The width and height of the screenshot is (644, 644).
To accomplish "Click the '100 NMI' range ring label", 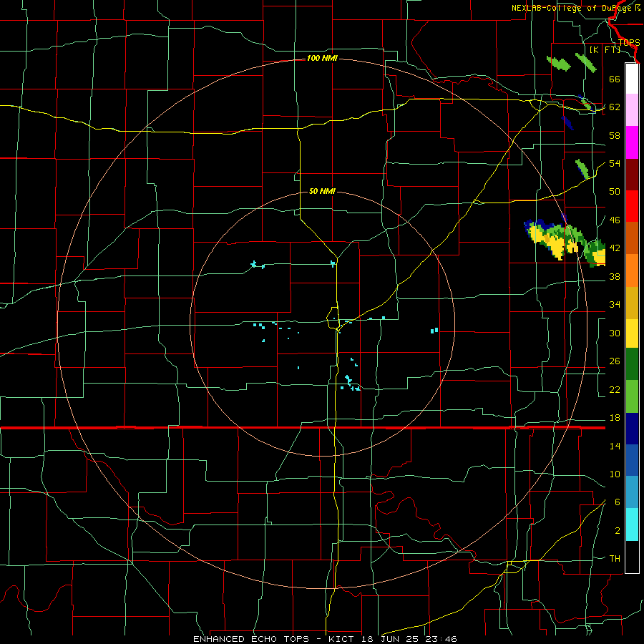I will pos(322,59).
